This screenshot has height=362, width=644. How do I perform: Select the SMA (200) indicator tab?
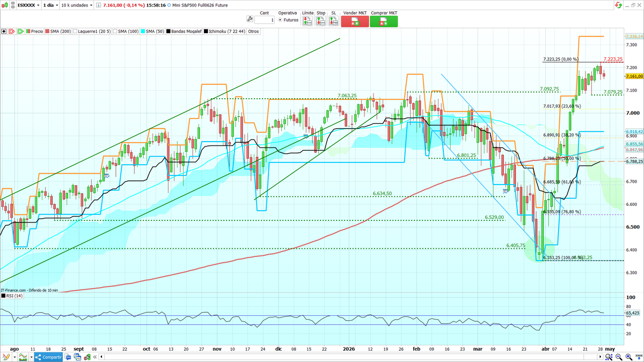coord(58,32)
